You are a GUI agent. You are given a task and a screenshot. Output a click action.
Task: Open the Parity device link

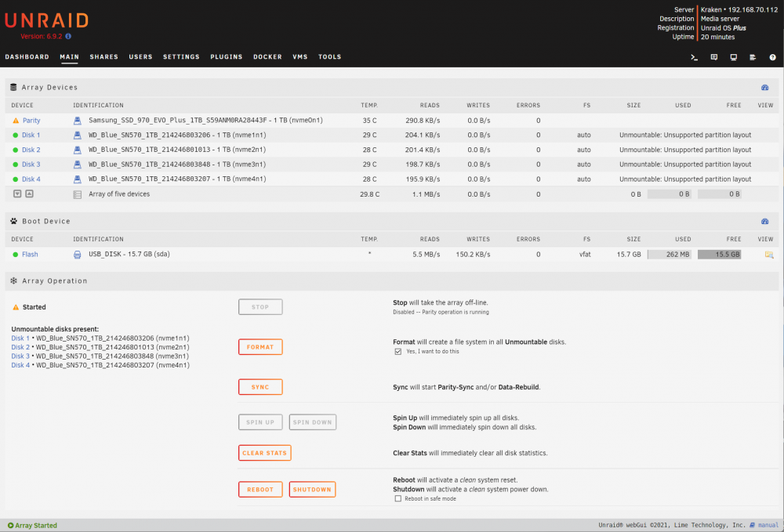click(x=31, y=121)
